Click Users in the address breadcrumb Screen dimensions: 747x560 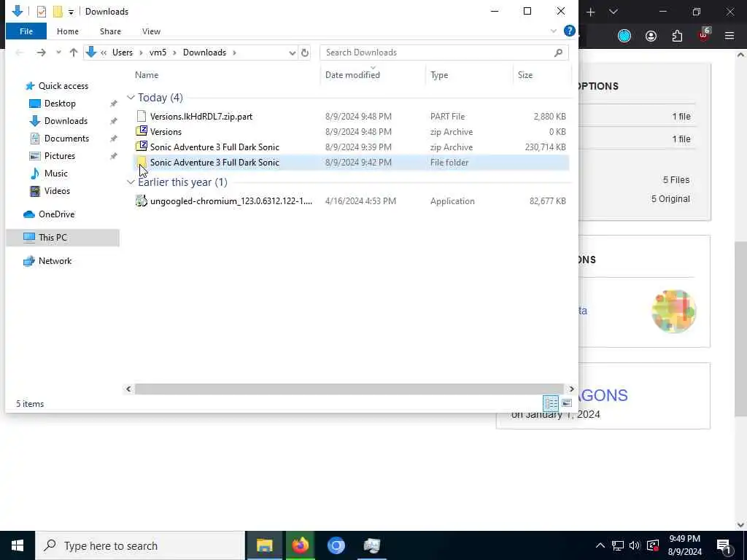click(x=123, y=52)
